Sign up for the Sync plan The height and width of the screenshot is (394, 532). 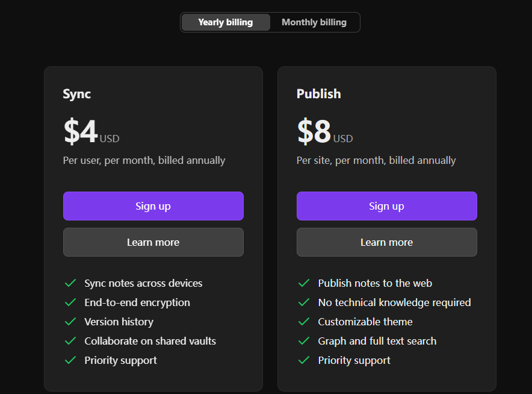pos(153,206)
